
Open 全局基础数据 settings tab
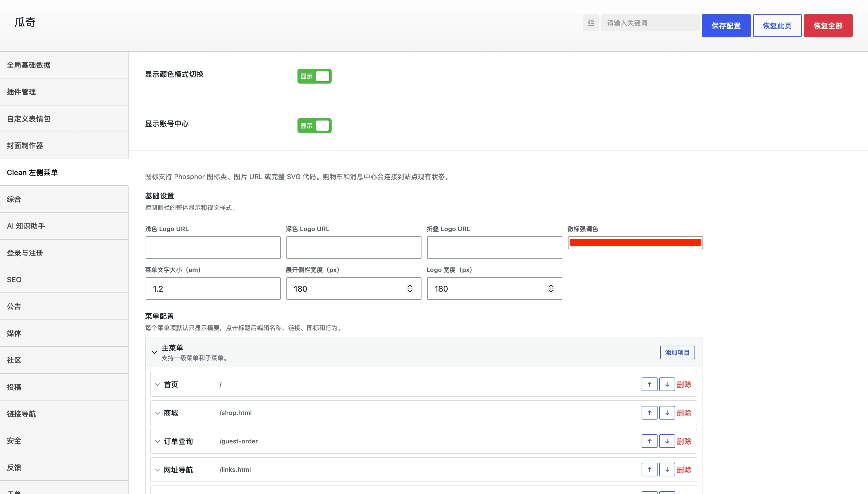click(64, 65)
